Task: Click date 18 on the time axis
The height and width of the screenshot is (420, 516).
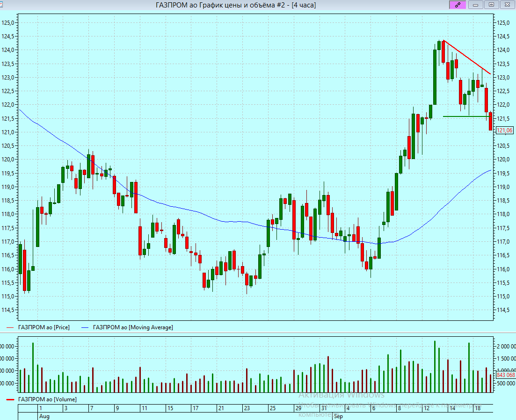Action: (x=478, y=408)
